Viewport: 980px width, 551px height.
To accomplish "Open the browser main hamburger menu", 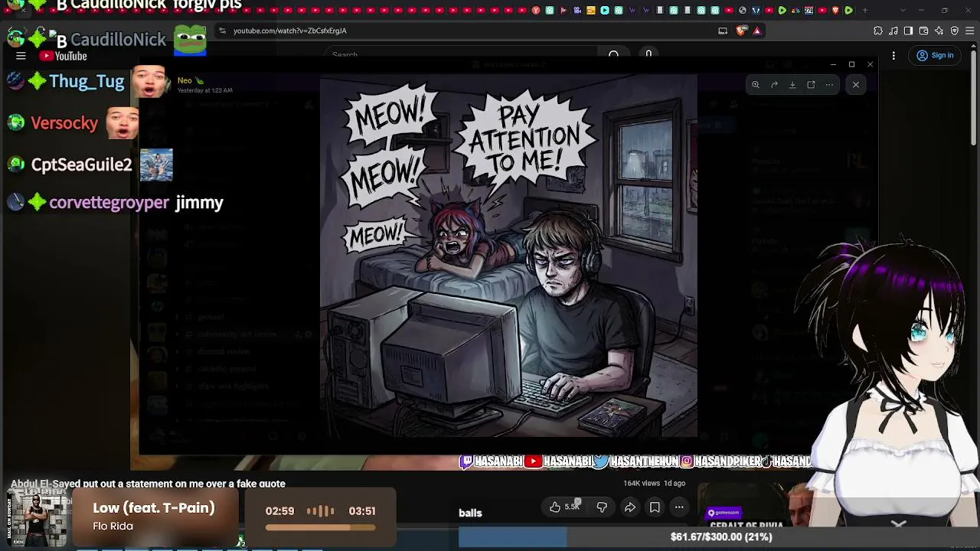I will coord(970,31).
